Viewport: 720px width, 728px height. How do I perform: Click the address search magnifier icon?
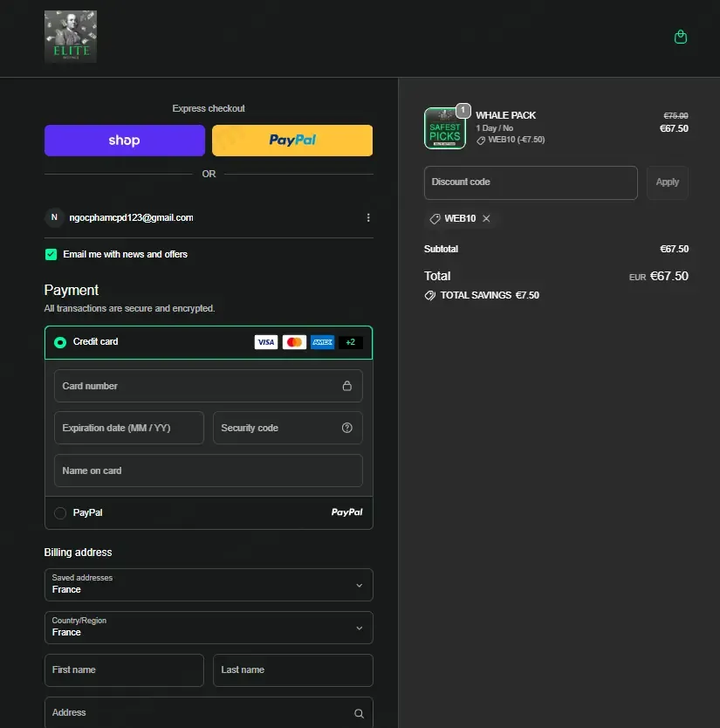[359, 713]
